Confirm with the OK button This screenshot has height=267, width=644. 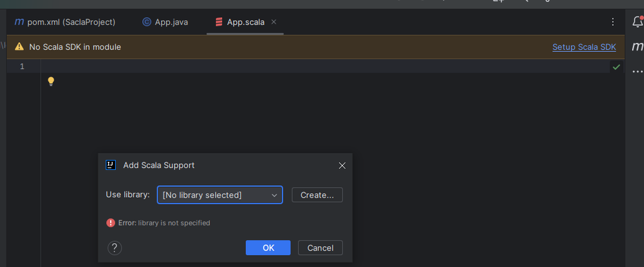tap(268, 248)
